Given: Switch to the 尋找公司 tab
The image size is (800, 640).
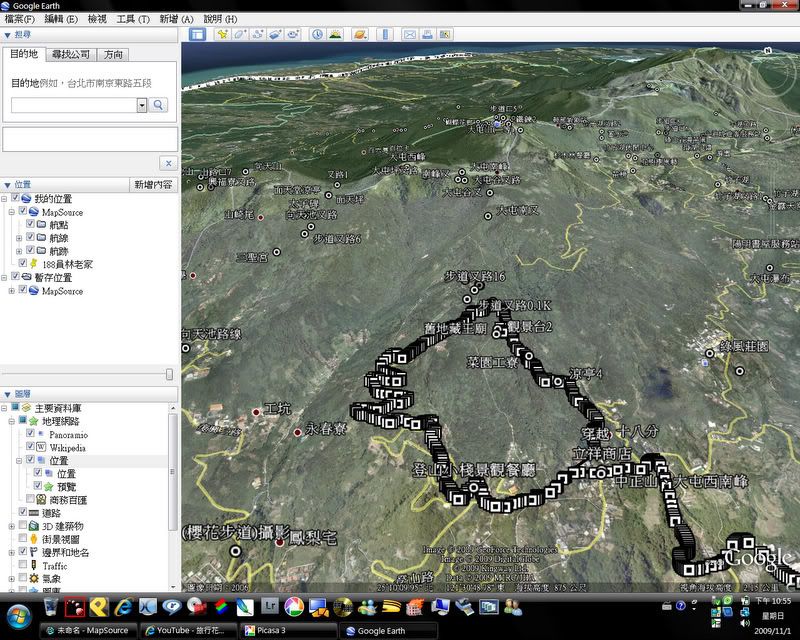Looking at the screenshot, I should coord(72,55).
